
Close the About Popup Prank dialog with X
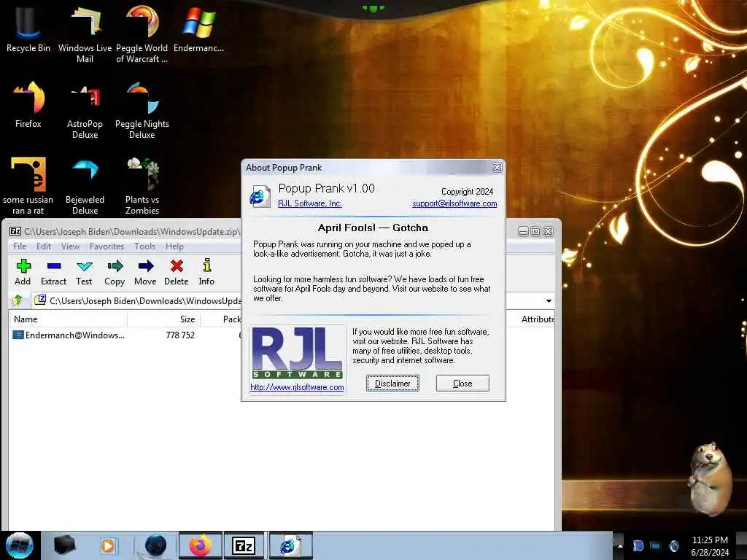(x=497, y=168)
